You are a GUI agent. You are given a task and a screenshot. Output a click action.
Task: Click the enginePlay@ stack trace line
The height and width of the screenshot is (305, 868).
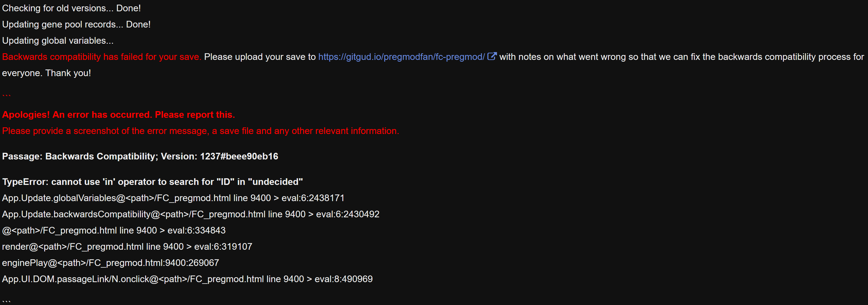[x=110, y=263]
